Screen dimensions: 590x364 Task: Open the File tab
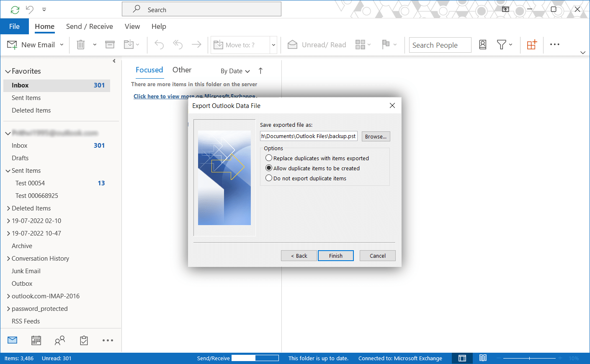point(14,26)
